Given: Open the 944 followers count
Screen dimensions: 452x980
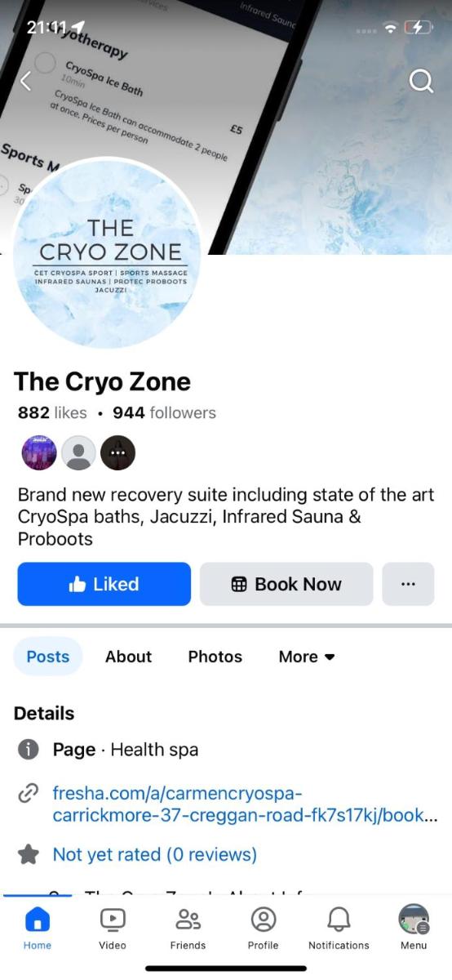Looking at the screenshot, I should point(164,412).
